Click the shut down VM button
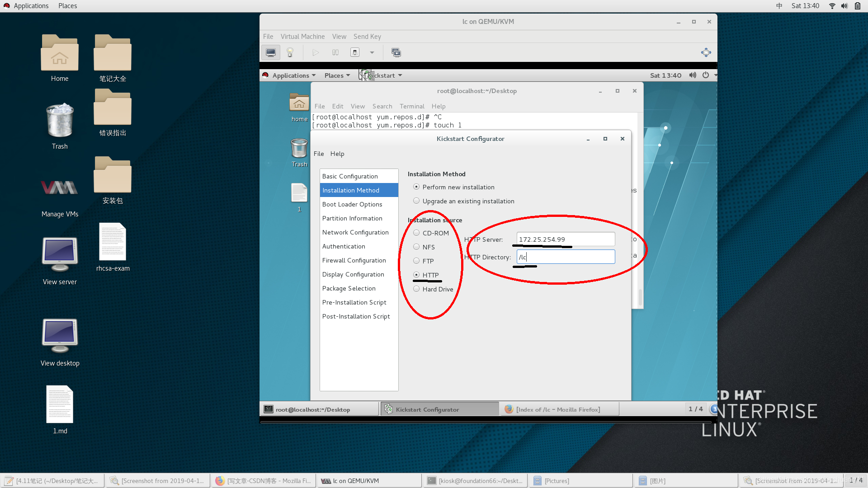The height and width of the screenshot is (488, 868). (x=355, y=52)
